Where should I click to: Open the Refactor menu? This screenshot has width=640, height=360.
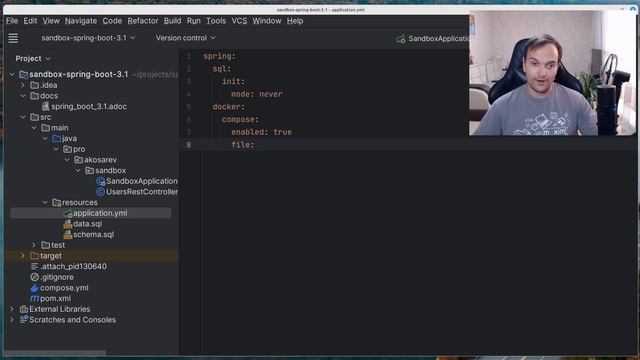tap(143, 21)
